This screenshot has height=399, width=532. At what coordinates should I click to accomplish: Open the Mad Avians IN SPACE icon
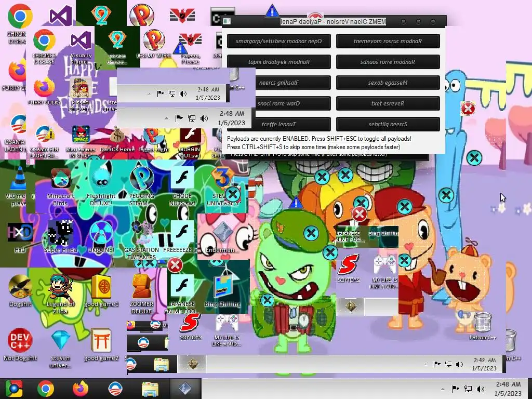click(81, 141)
